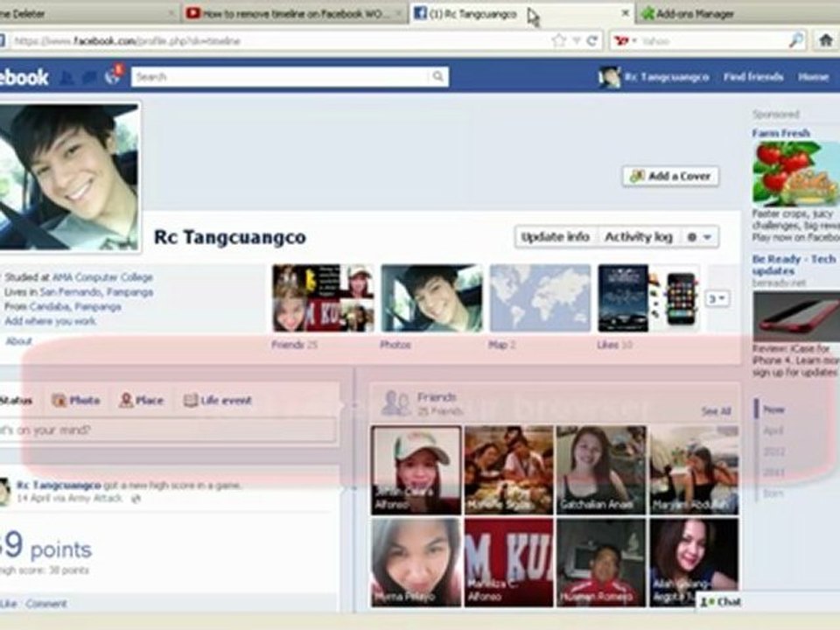Open the Activity log button

639,237
